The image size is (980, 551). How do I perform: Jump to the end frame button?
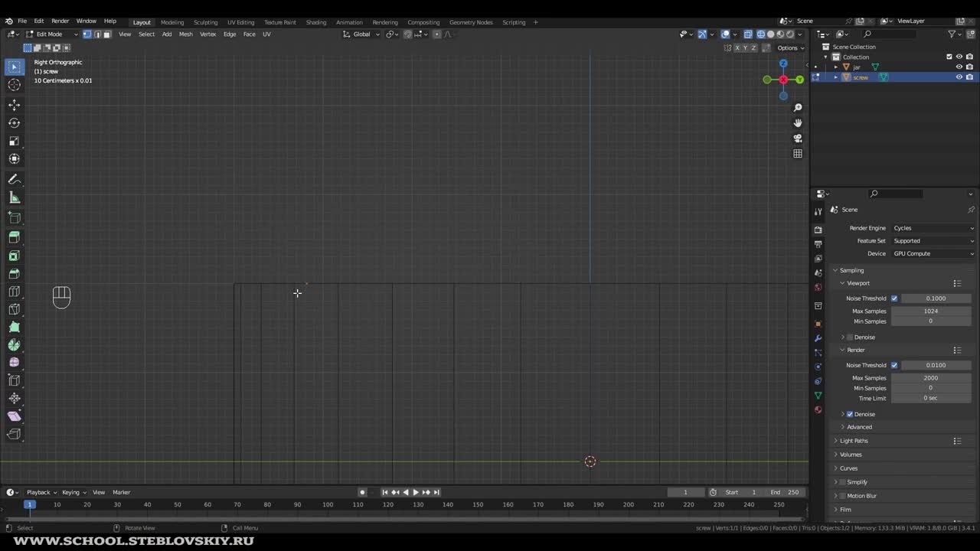coord(436,492)
